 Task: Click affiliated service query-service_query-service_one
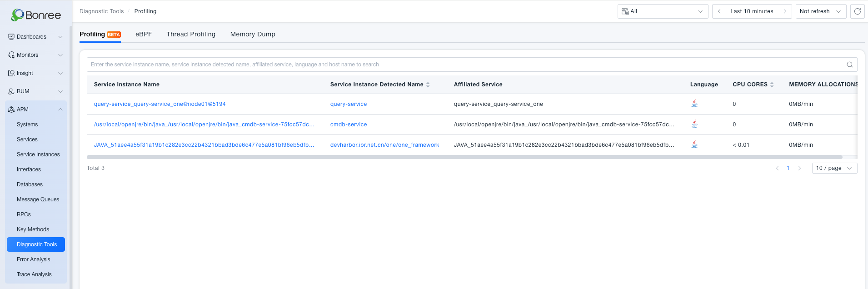(x=498, y=104)
